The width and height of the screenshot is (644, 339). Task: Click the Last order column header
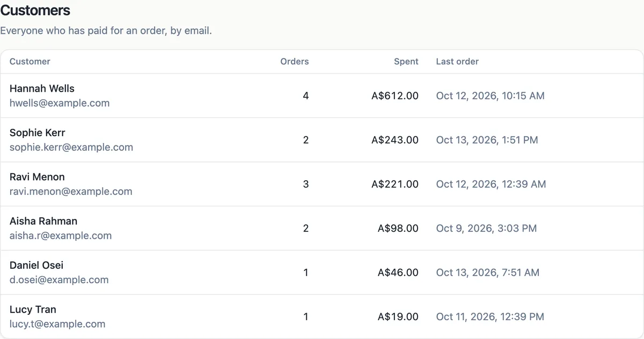457,62
